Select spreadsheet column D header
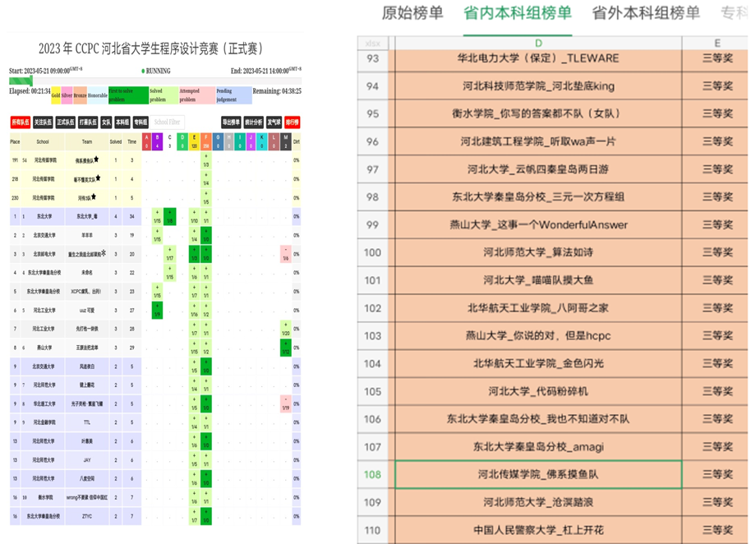 [538, 43]
